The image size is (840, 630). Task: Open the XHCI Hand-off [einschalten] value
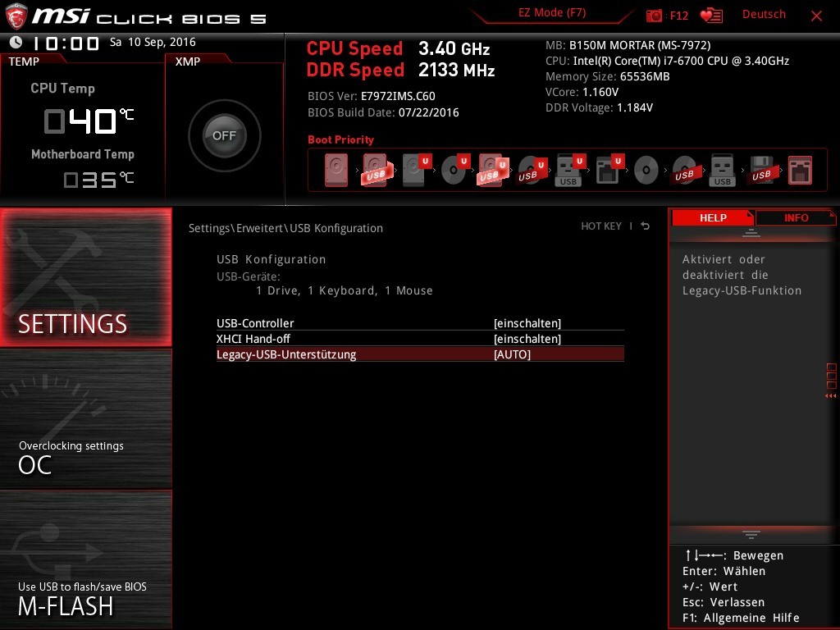(527, 339)
